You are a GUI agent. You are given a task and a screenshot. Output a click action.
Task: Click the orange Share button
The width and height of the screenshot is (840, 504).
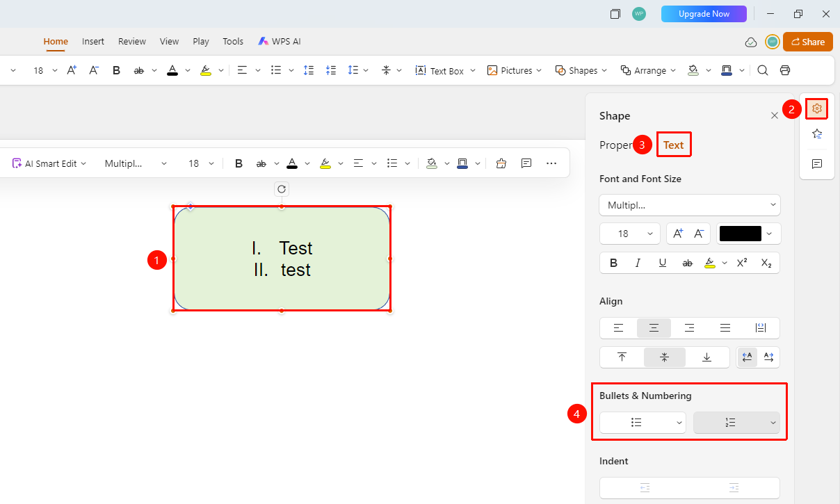pos(808,42)
